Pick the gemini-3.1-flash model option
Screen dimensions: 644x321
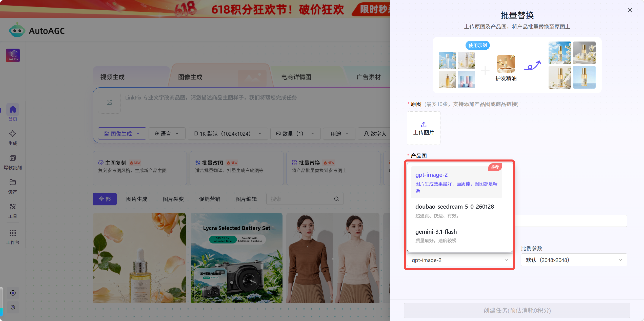tap(456, 236)
